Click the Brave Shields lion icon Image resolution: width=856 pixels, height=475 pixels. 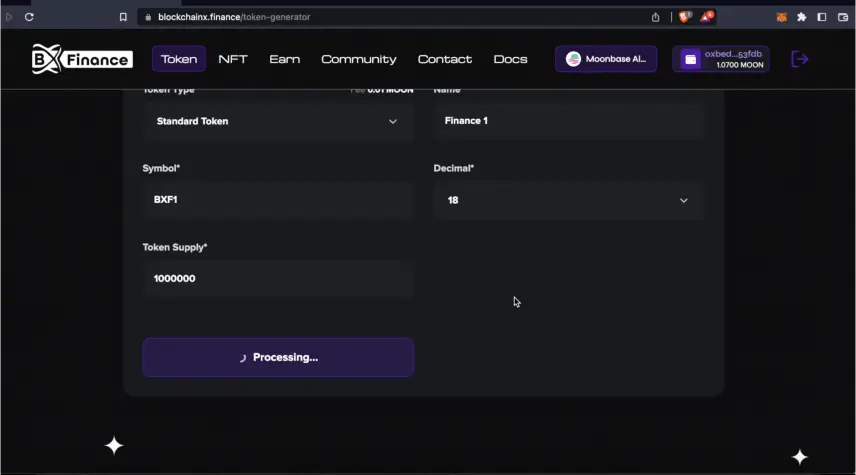(685, 17)
